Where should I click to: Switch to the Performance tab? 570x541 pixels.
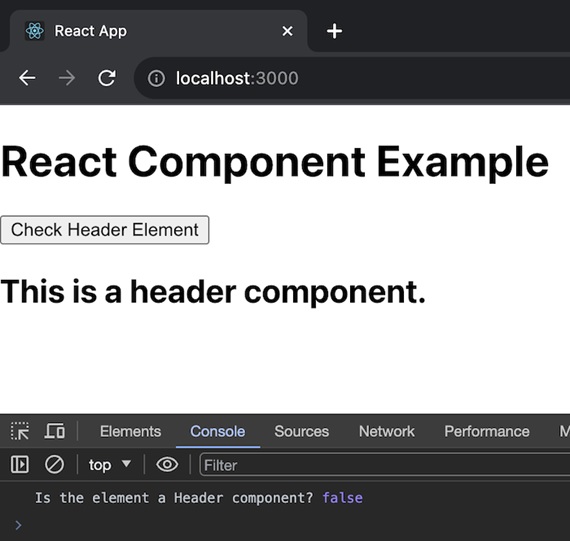coord(487,432)
